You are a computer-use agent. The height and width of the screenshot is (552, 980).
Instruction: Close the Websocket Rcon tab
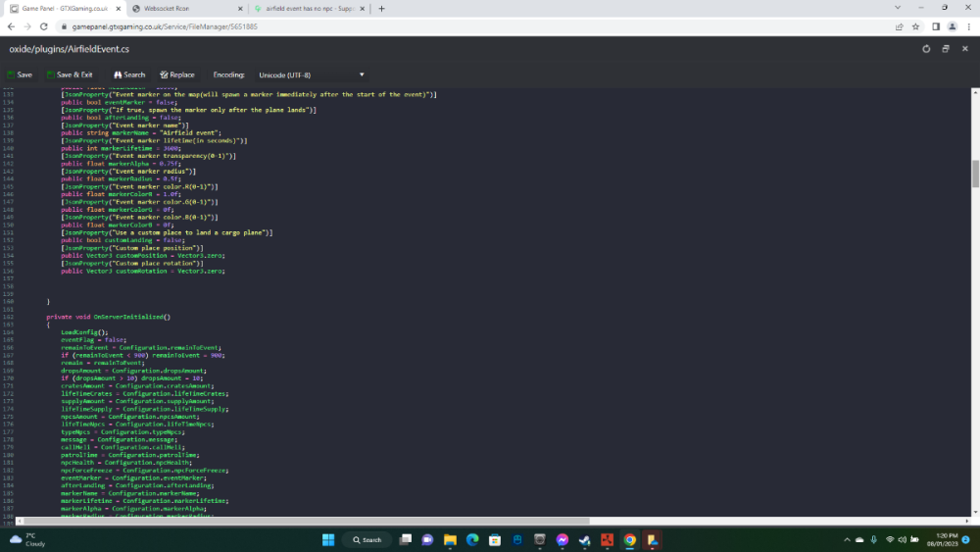pos(240,9)
